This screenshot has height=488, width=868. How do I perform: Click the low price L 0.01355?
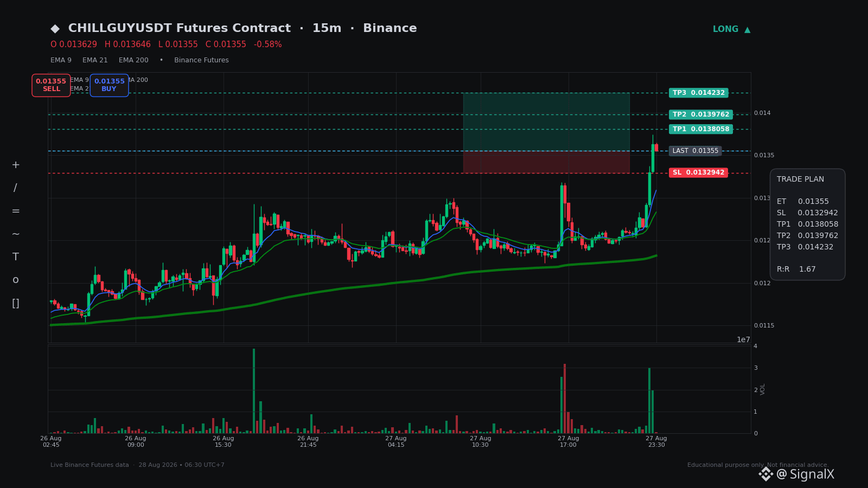pos(178,44)
